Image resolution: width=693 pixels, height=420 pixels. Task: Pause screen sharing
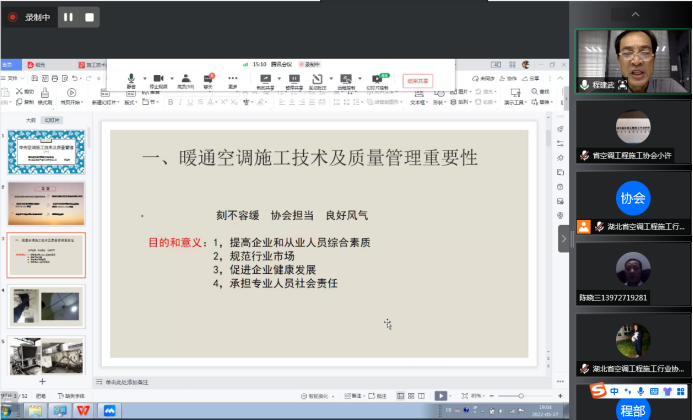(x=294, y=81)
